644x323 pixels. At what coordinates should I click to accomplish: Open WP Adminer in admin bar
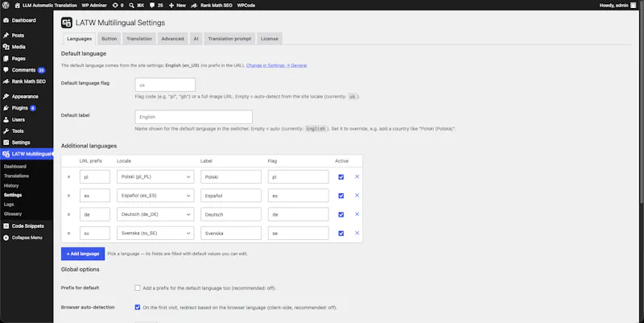[94, 6]
